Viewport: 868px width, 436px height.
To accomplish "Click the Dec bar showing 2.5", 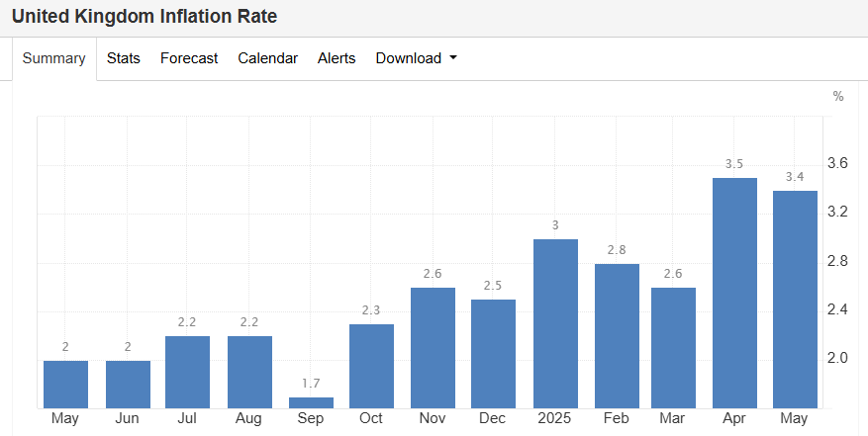I will (x=493, y=353).
